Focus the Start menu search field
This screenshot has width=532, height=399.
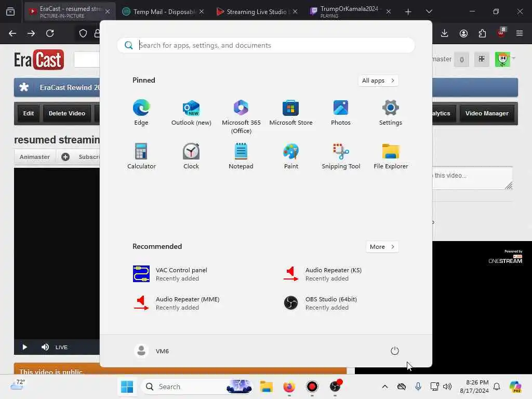[266, 45]
